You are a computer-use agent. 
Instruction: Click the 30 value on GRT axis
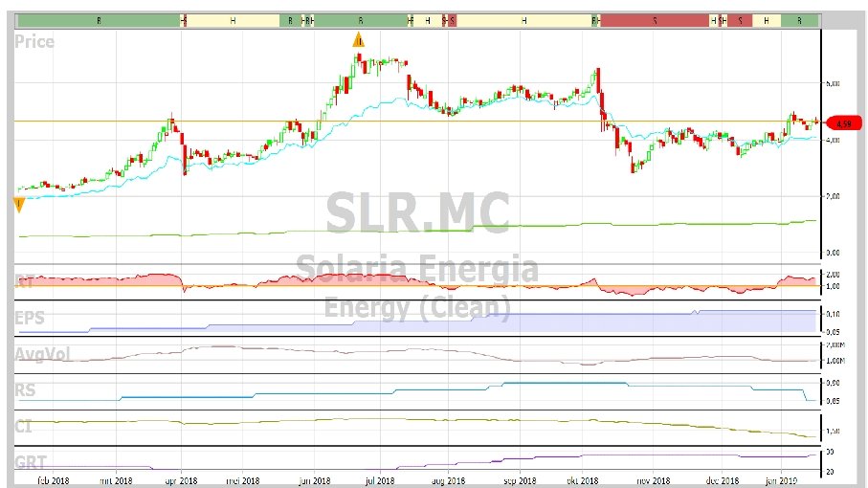[x=830, y=452]
